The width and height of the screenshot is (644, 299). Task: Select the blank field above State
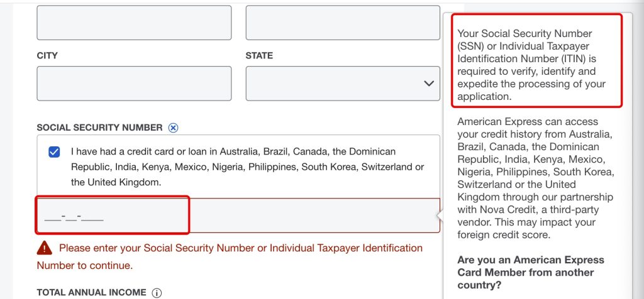[x=342, y=23]
